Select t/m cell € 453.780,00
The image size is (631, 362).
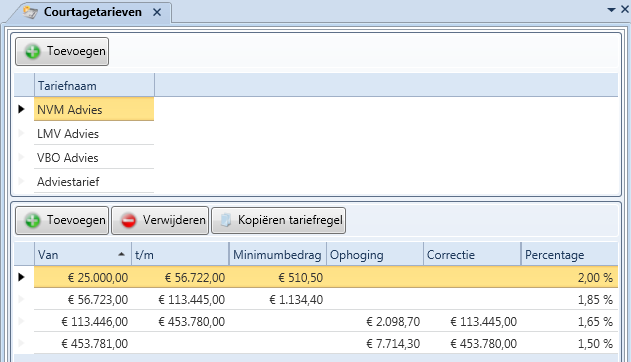click(x=180, y=322)
